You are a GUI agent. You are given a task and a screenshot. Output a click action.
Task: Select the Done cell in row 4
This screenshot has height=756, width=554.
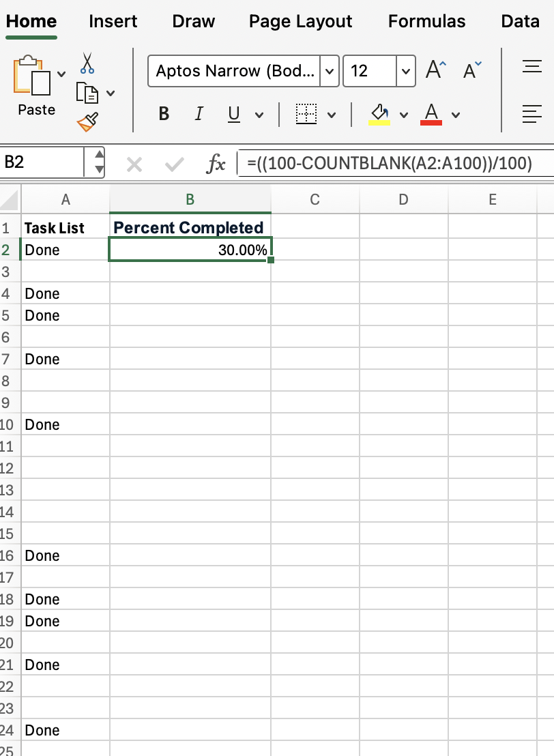tap(65, 293)
